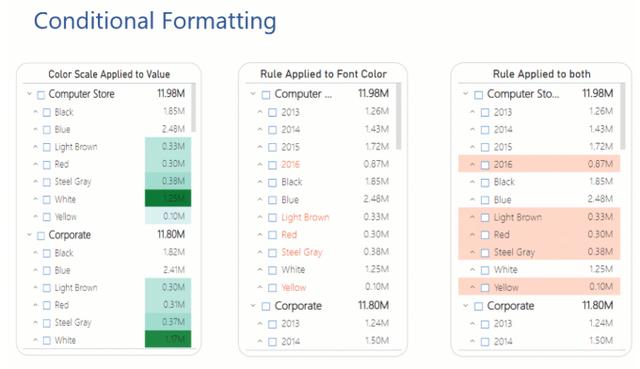640x369 pixels.
Task: Expand the Yellow row in Rule Applied to both
Action: (x=473, y=287)
